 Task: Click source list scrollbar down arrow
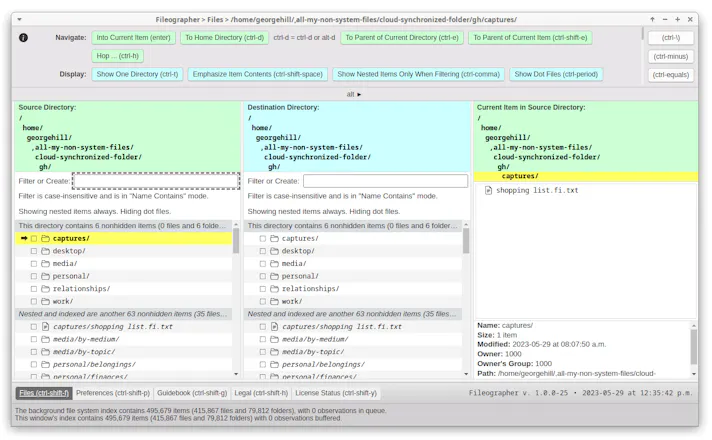coord(236,374)
